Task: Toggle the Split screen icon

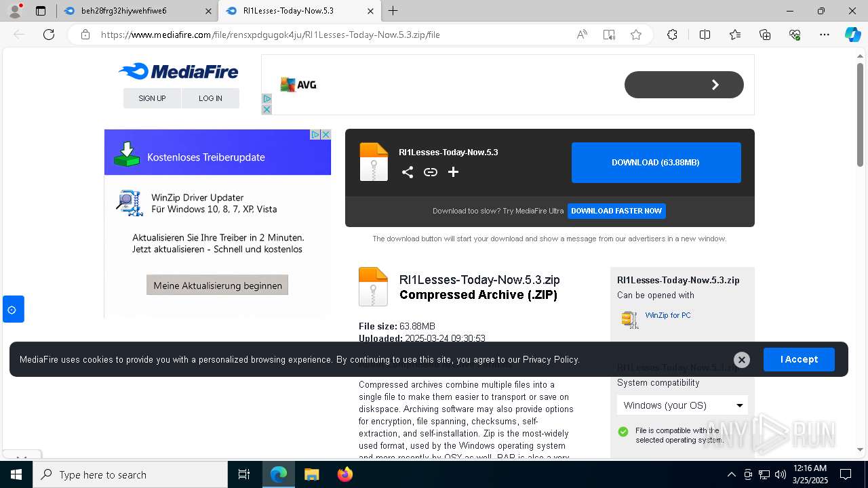Action: (705, 35)
